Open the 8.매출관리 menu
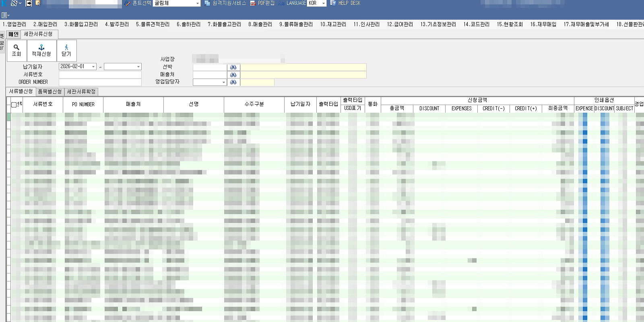 [260, 24]
